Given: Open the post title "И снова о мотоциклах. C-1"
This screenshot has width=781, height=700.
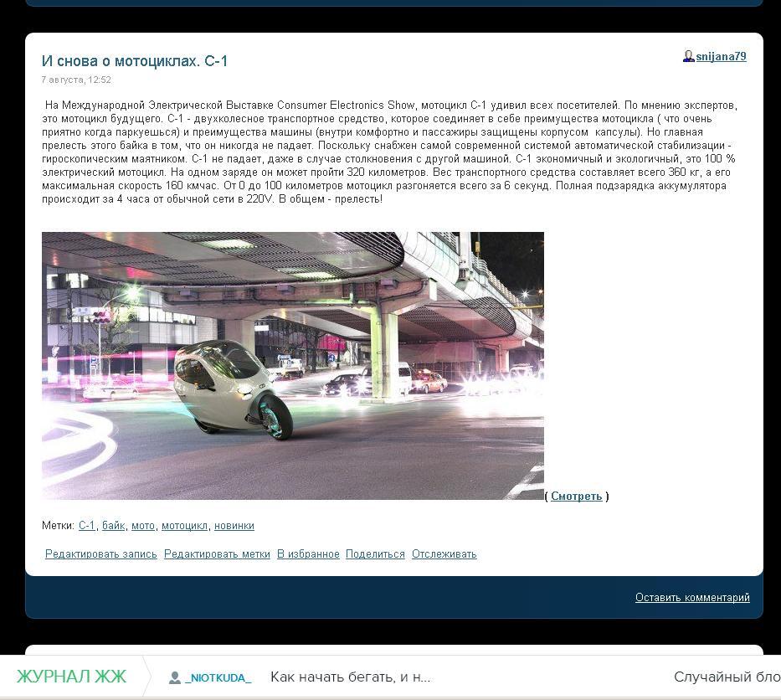Looking at the screenshot, I should pyautogui.click(x=135, y=61).
